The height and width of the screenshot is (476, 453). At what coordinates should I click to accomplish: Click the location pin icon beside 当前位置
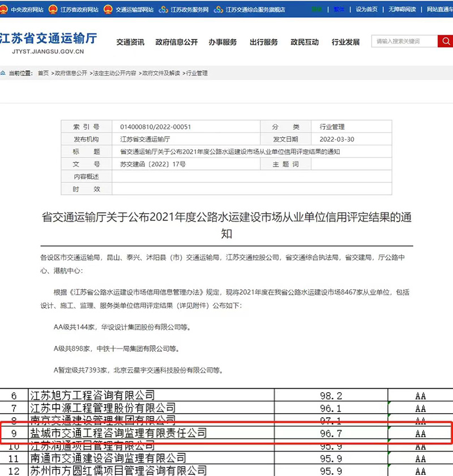pyautogui.click(x=3, y=73)
